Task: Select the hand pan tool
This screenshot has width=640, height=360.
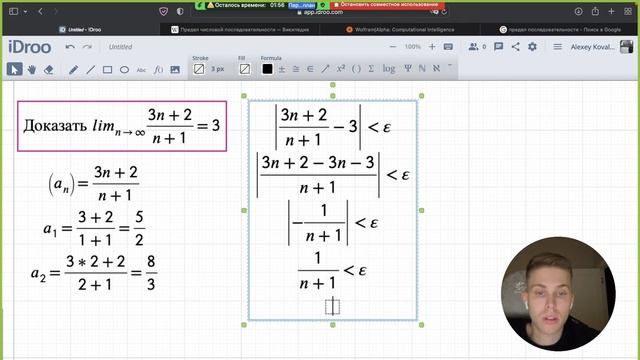Action: [x=32, y=70]
